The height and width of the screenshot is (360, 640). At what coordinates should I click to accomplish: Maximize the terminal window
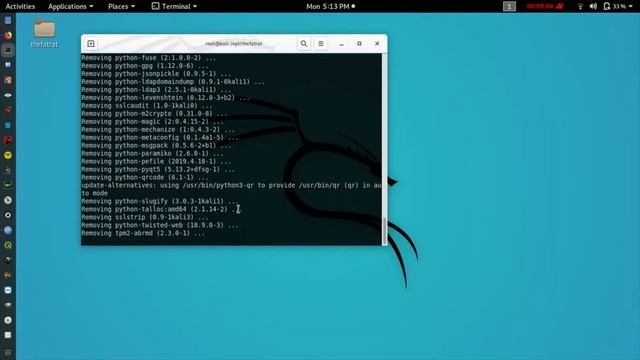coord(359,44)
